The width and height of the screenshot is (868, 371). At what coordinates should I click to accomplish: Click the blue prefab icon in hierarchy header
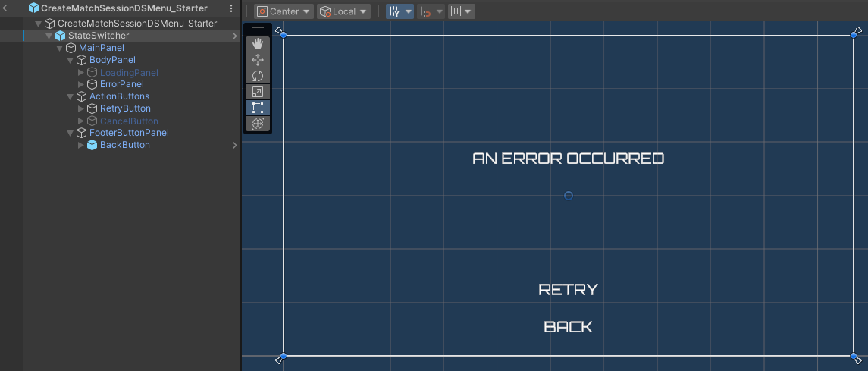tap(34, 8)
